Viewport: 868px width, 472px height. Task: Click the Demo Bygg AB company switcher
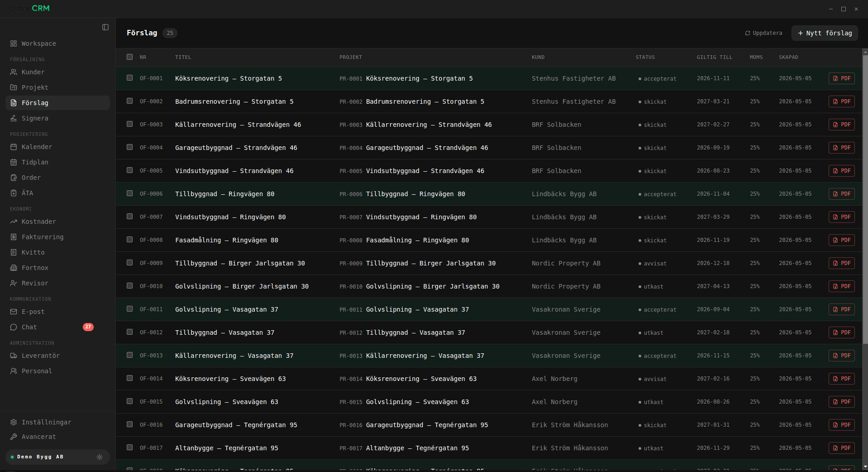click(57, 457)
